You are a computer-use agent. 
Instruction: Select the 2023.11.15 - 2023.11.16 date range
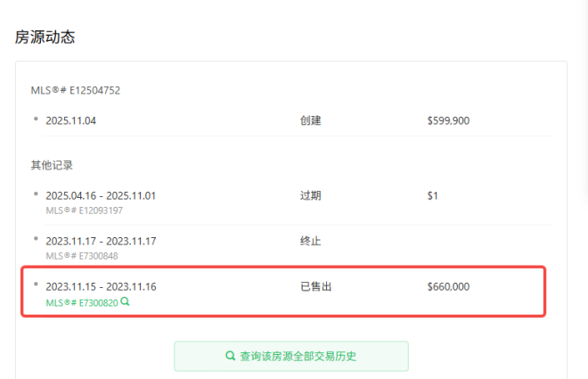tap(101, 286)
